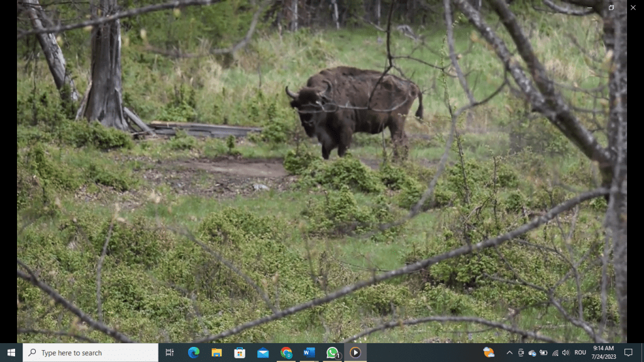The image size is (644, 362).
Task: Launch Microsoft Edge from the taskbar
Action: point(194,353)
